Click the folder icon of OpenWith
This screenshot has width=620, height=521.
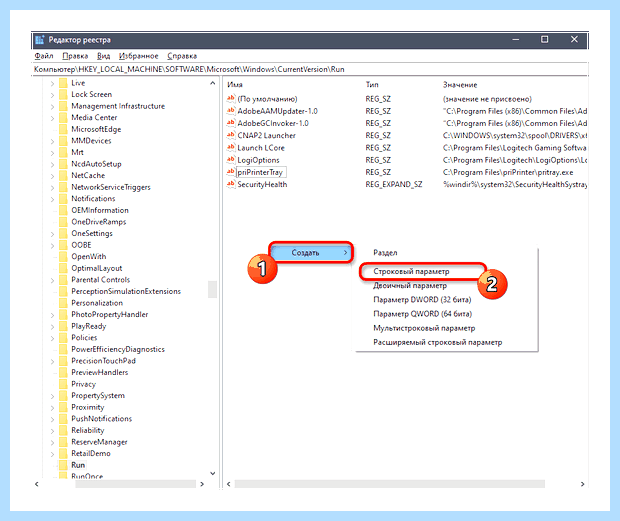pyautogui.click(x=63, y=257)
